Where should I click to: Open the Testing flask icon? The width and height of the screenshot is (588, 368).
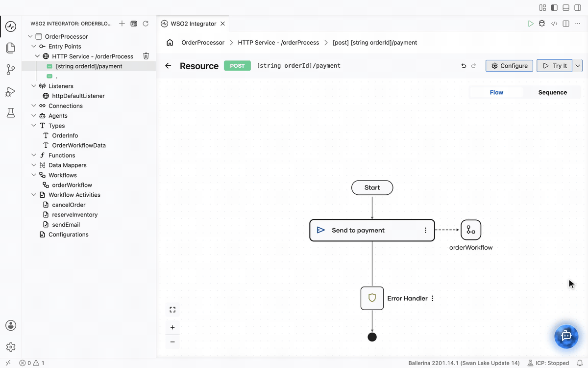tap(11, 113)
